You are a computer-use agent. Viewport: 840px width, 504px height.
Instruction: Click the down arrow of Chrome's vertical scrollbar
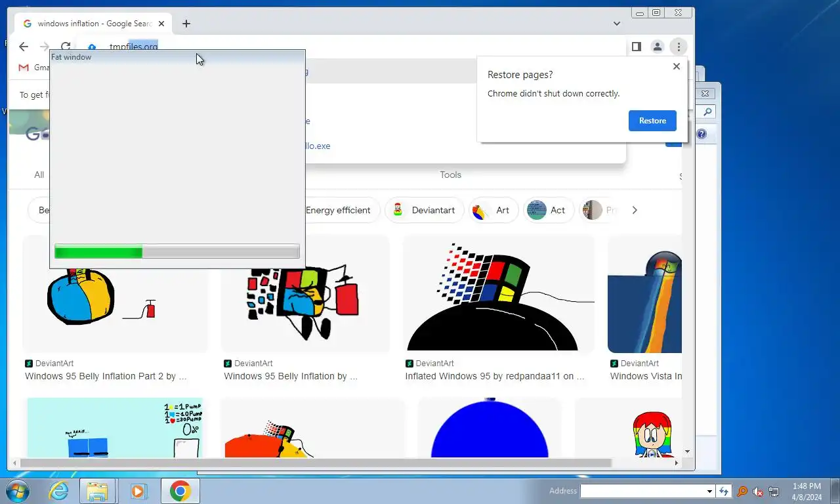(688, 451)
